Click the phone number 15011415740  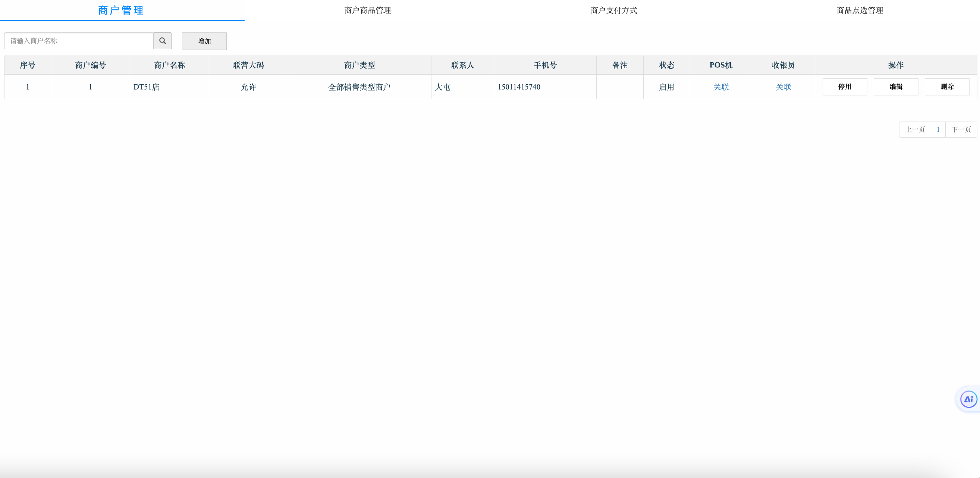519,87
